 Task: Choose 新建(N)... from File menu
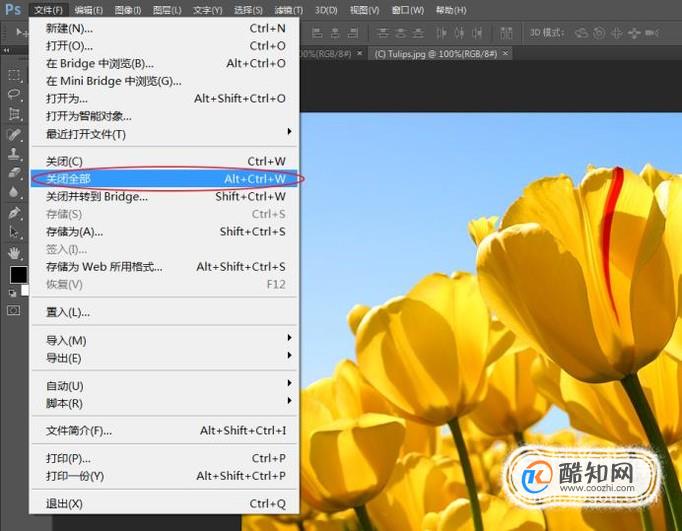coord(164,28)
